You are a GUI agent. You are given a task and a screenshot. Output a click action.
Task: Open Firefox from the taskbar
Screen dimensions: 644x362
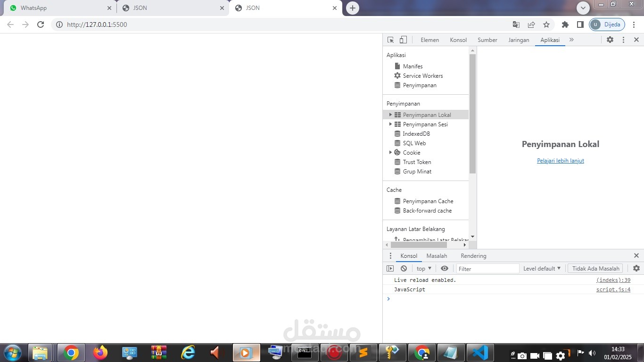pos(100,353)
